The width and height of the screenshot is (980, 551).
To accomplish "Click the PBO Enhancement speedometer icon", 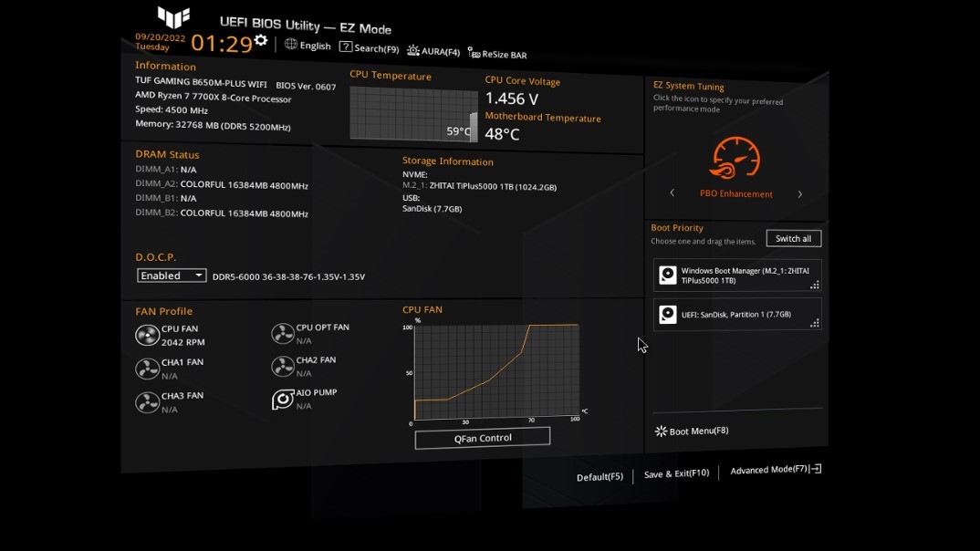I will [x=735, y=159].
